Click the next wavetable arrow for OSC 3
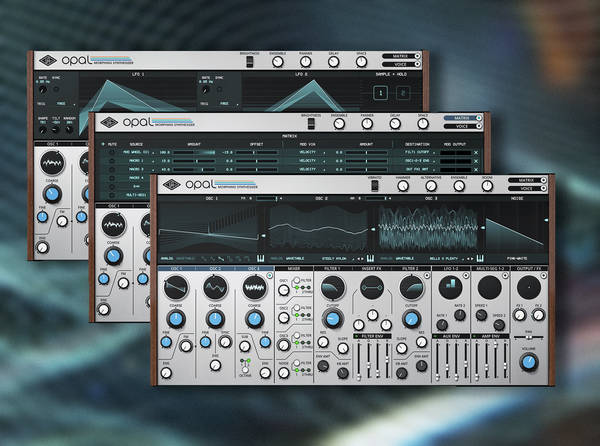The image size is (600, 446). [472, 259]
